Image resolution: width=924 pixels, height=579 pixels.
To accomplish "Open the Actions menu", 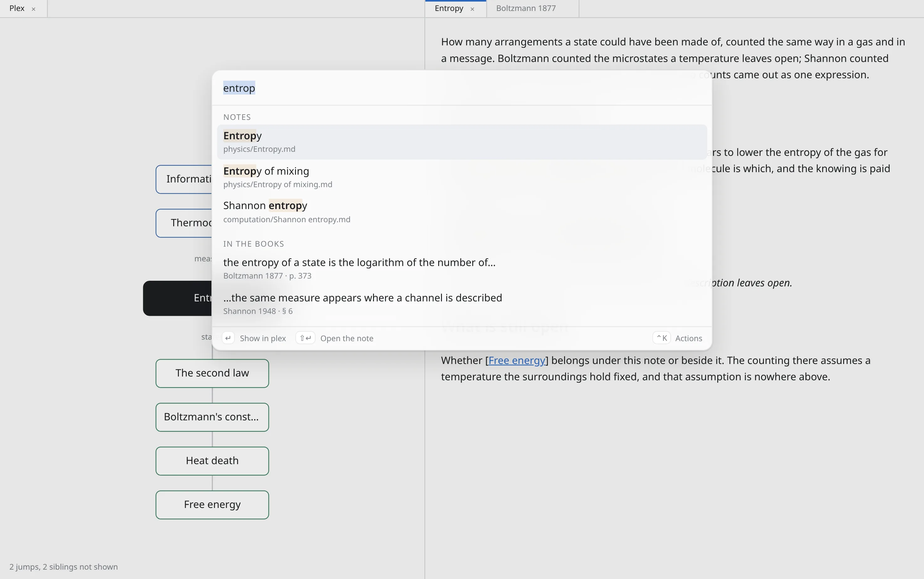I will [x=689, y=339].
